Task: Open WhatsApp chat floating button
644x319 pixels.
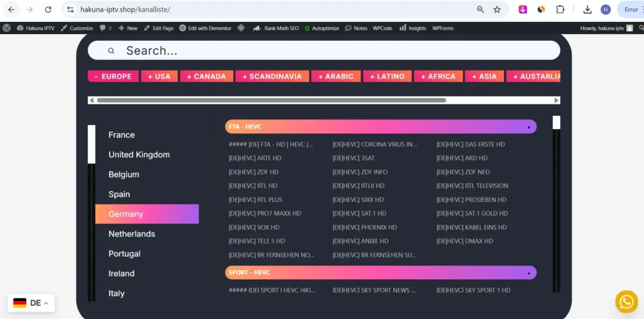Action: (x=626, y=302)
